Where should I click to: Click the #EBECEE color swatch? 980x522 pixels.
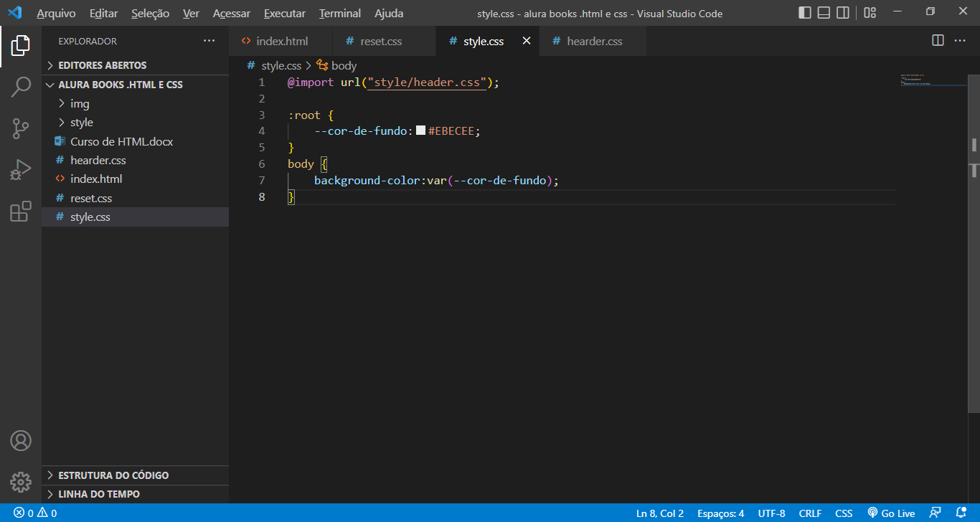click(x=421, y=130)
